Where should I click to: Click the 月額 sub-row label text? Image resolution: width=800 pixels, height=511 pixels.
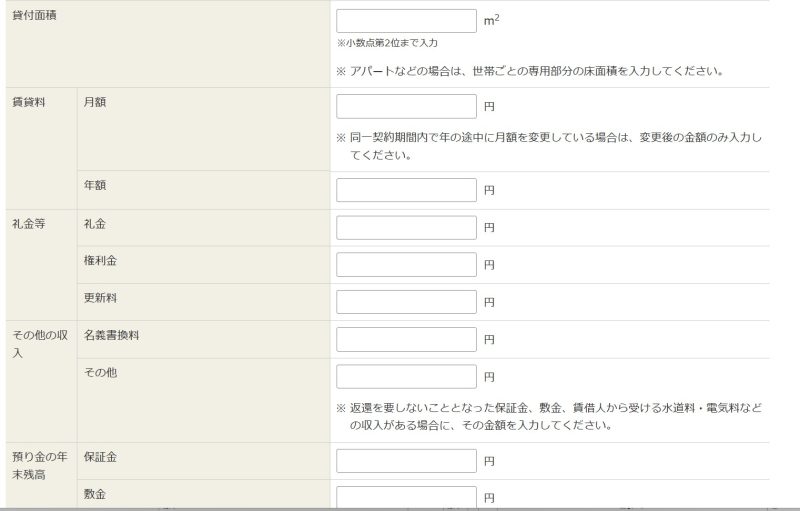[95, 102]
